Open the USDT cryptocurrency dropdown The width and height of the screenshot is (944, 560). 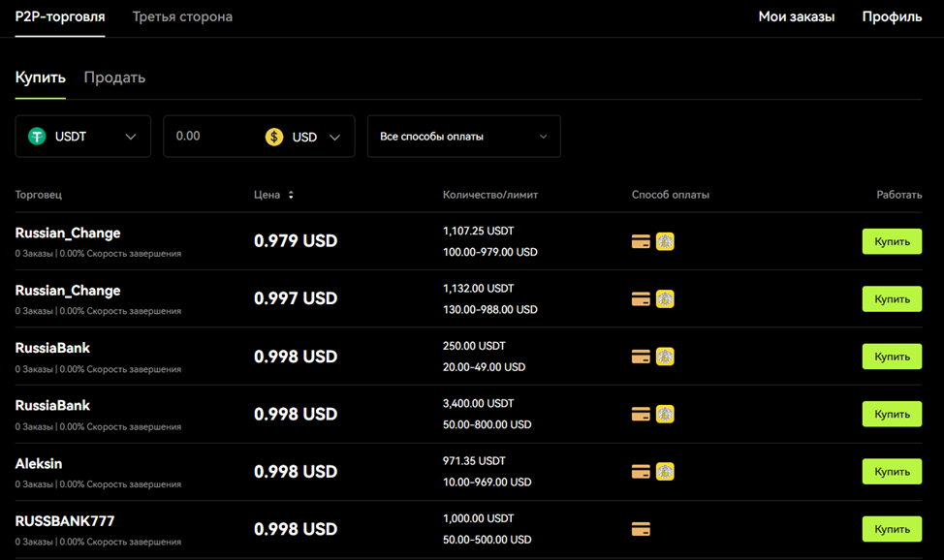83,137
